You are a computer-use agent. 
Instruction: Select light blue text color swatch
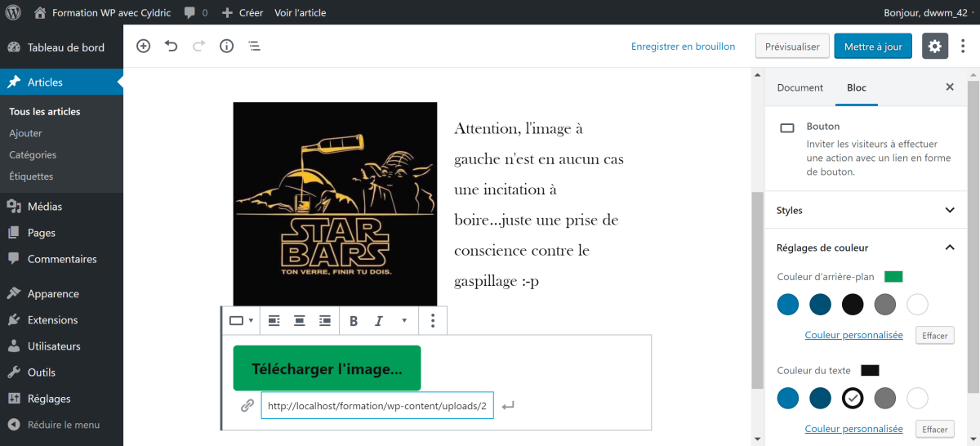click(x=788, y=398)
